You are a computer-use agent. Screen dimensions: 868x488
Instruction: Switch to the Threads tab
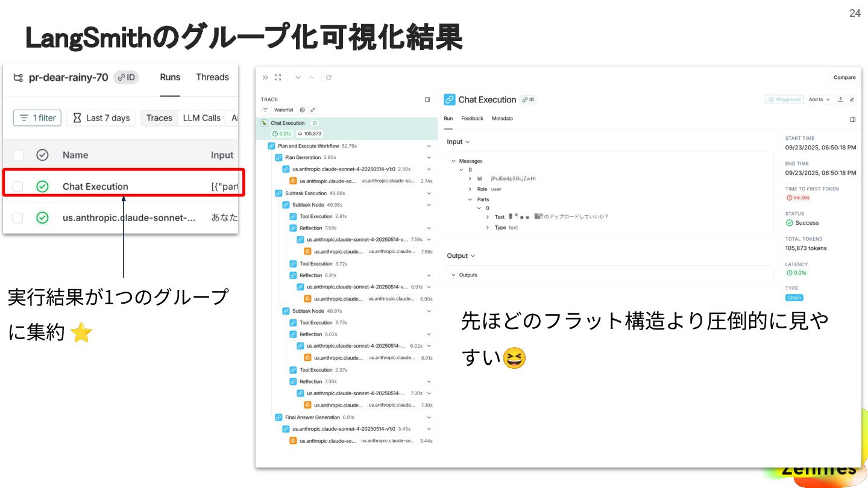point(212,77)
